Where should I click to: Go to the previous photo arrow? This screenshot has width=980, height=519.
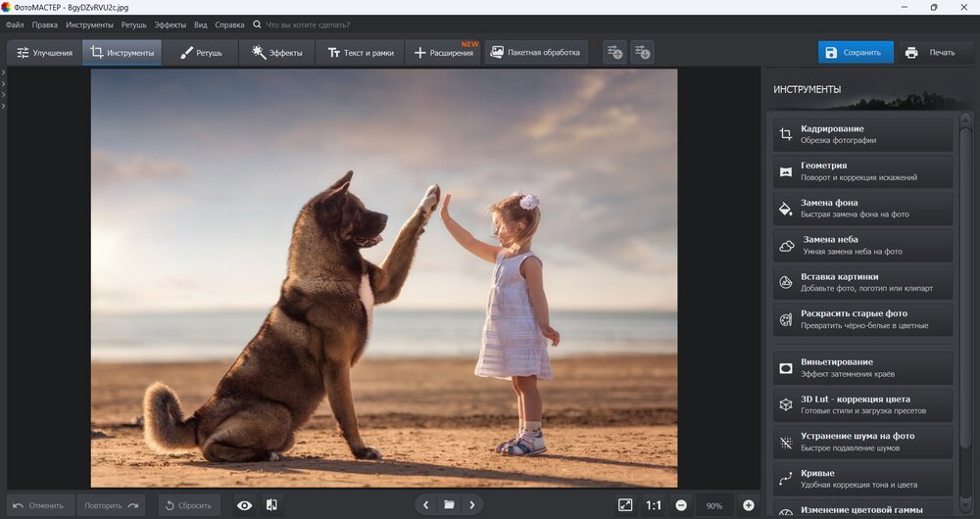click(x=425, y=505)
